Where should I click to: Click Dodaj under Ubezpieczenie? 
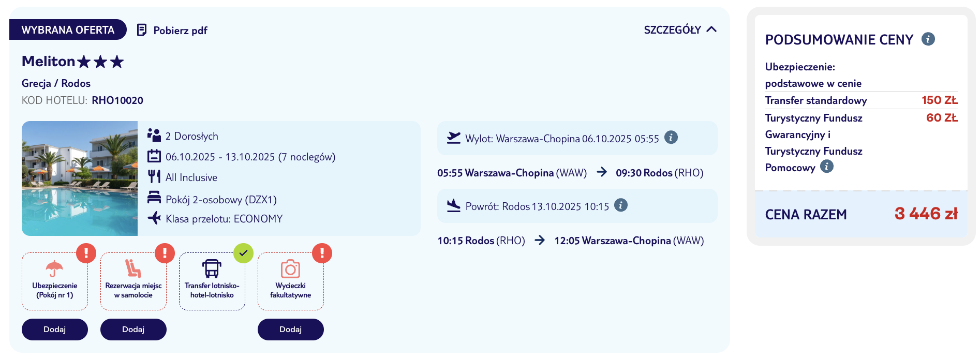pyautogui.click(x=55, y=330)
